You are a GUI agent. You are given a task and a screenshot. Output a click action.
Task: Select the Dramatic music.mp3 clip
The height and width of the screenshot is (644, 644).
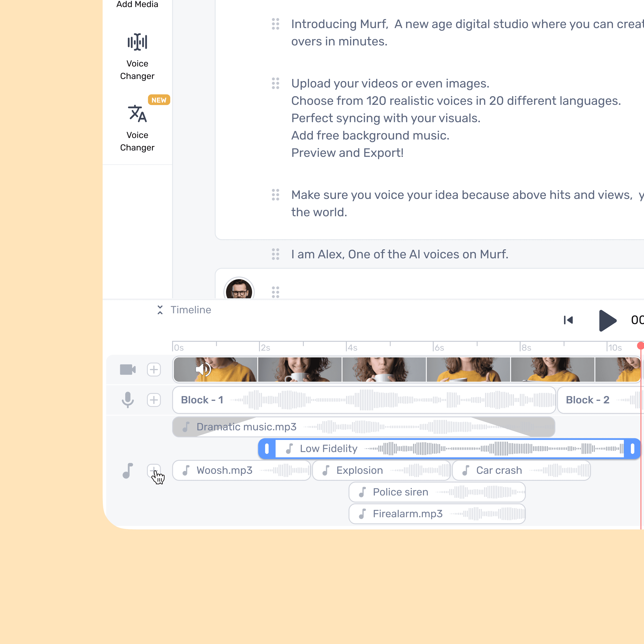(364, 427)
